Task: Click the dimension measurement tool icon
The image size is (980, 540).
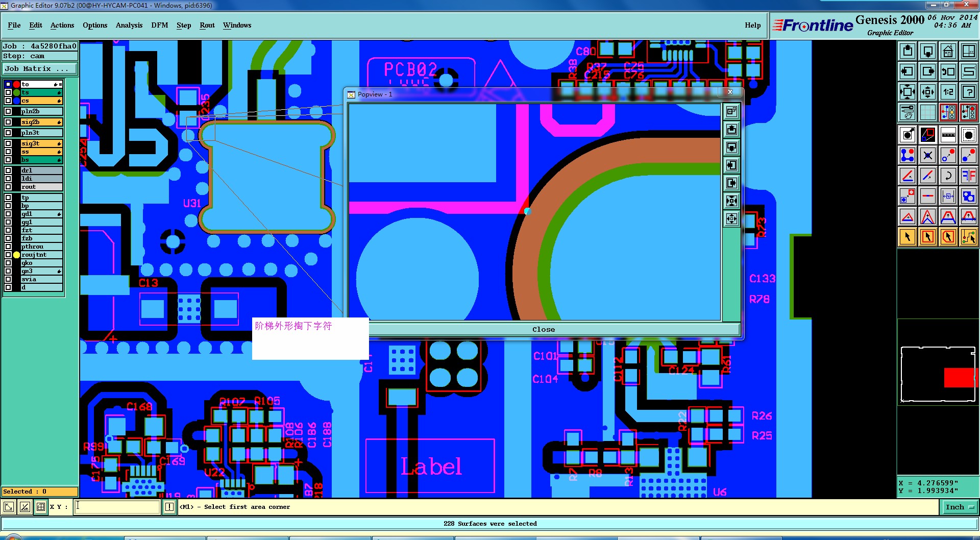Action: (x=948, y=196)
